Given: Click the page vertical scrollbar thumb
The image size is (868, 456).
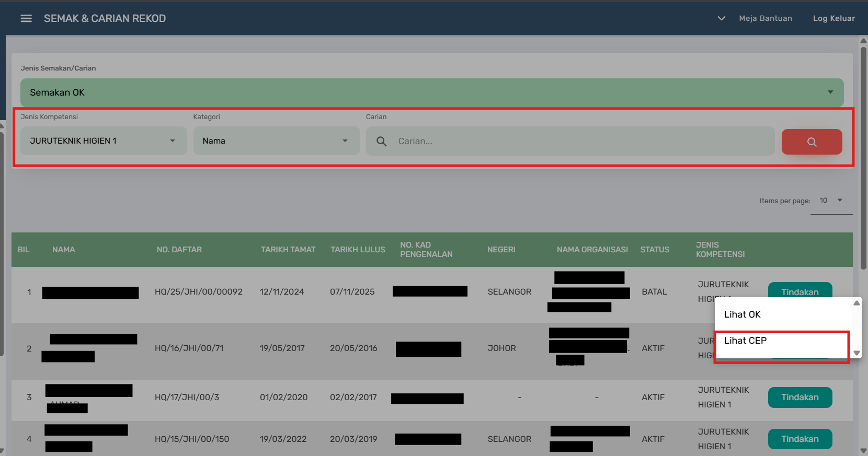Looking at the screenshot, I should tap(863, 158).
